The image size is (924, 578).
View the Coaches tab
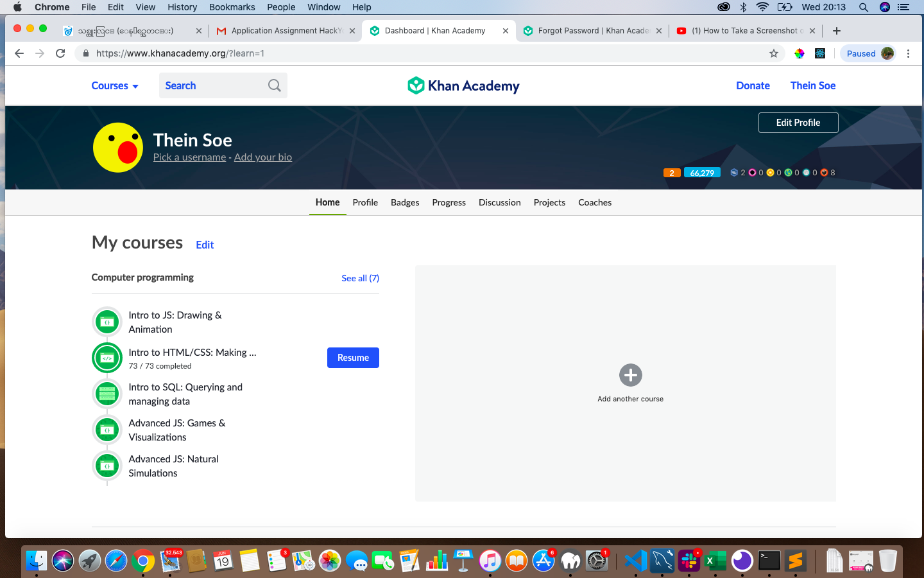click(595, 202)
